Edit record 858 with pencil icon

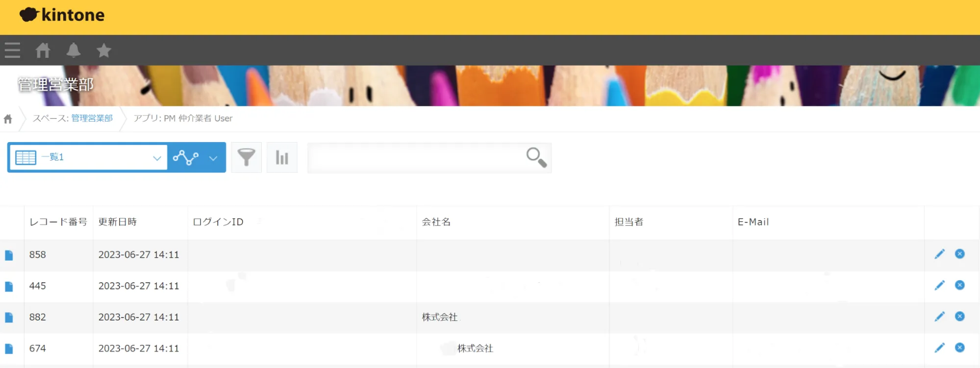(x=939, y=254)
